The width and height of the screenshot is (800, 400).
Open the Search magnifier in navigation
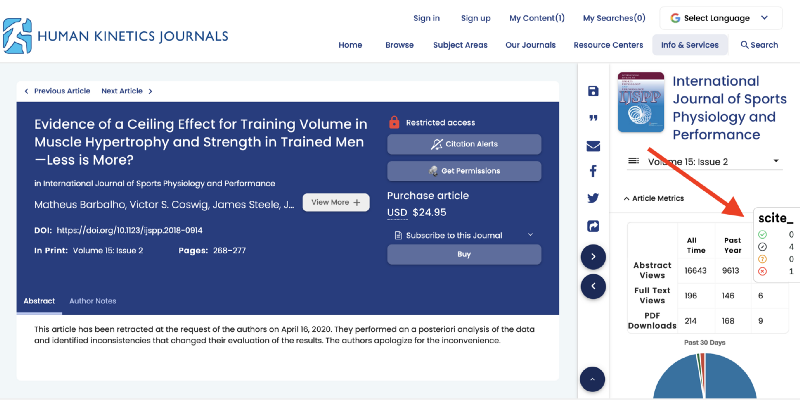tap(759, 45)
